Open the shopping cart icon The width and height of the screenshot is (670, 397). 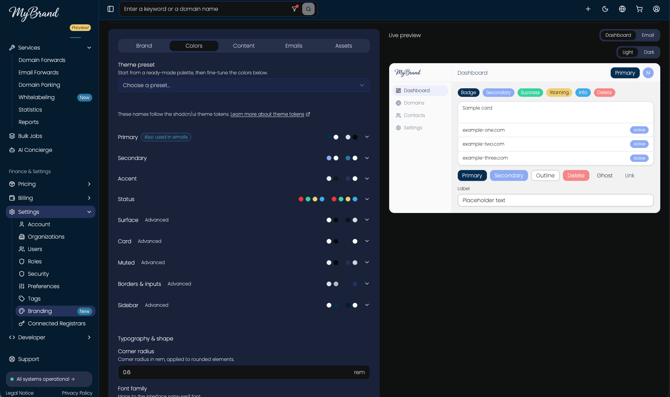639,9
